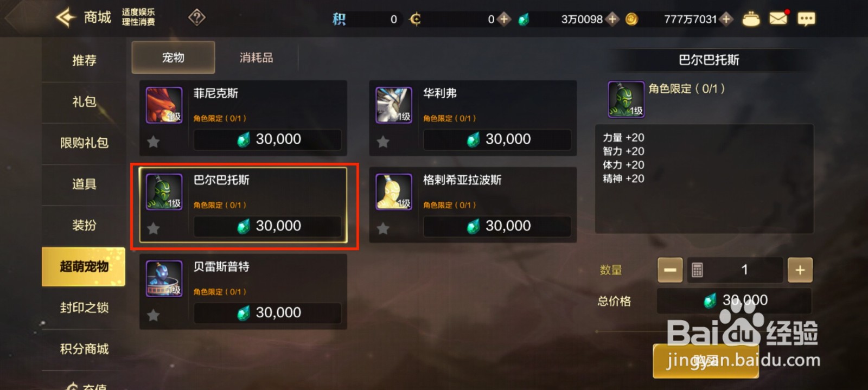Open the quantity calculator keypad icon
Screen dimensions: 868x390
click(x=697, y=270)
